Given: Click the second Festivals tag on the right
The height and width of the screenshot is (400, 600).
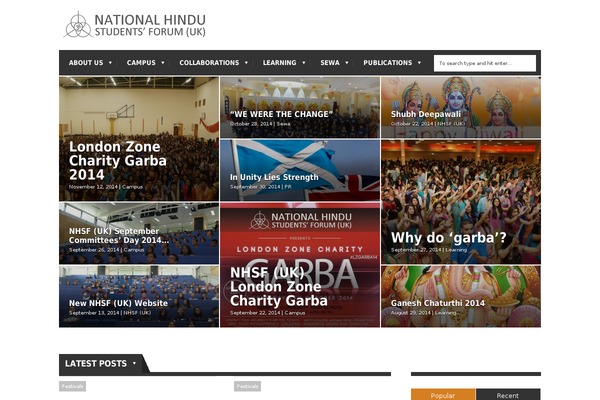Looking at the screenshot, I should 247,386.
